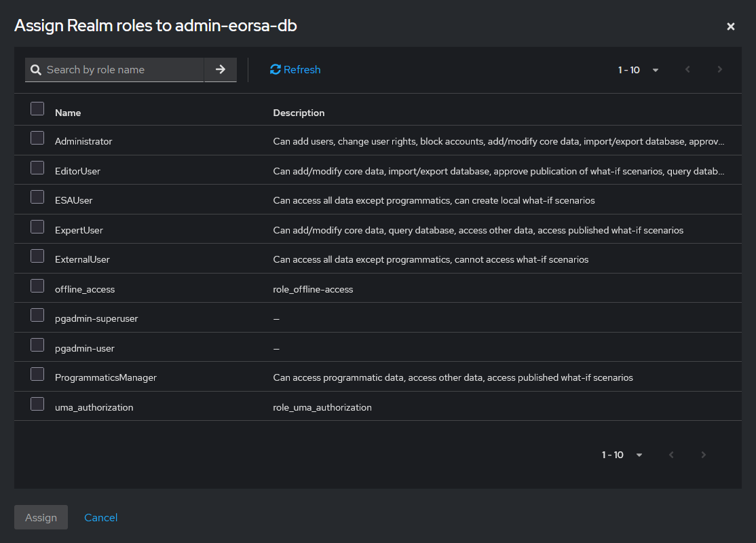This screenshot has height=543, width=756.
Task: Go to next page in top pagination
Action: [719, 69]
